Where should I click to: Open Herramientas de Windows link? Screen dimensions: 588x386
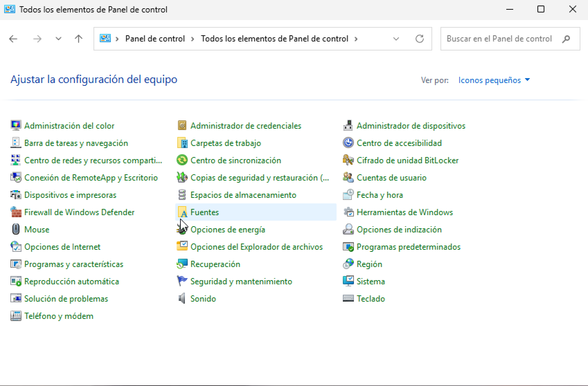pos(405,212)
